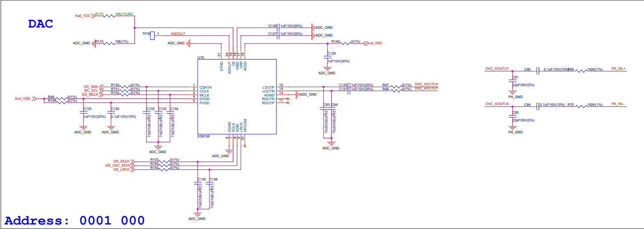The width and height of the screenshot is (644, 229).
Task: Click capacitor C128 label
Action: (273, 26)
